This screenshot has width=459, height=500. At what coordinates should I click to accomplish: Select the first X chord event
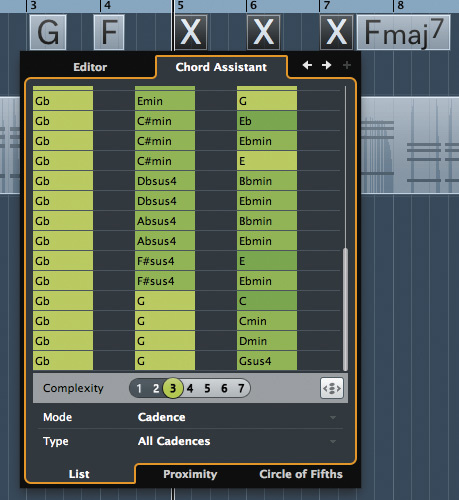(x=190, y=32)
